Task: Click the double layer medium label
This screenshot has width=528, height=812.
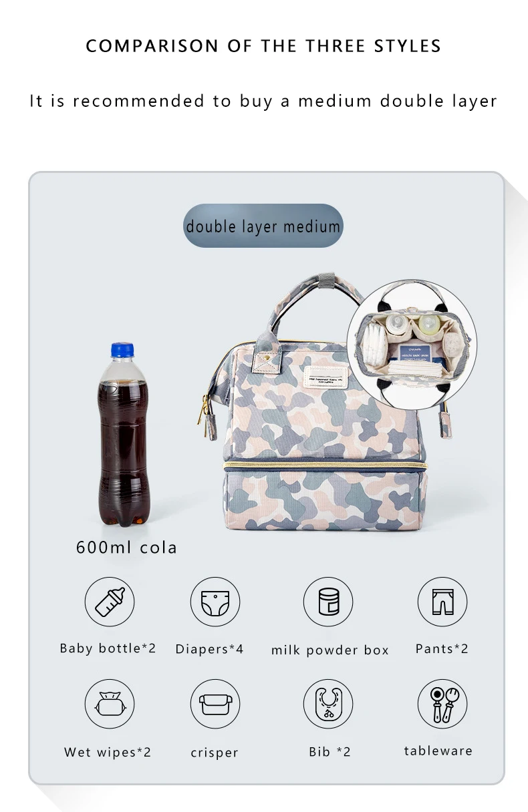Action: (x=263, y=226)
